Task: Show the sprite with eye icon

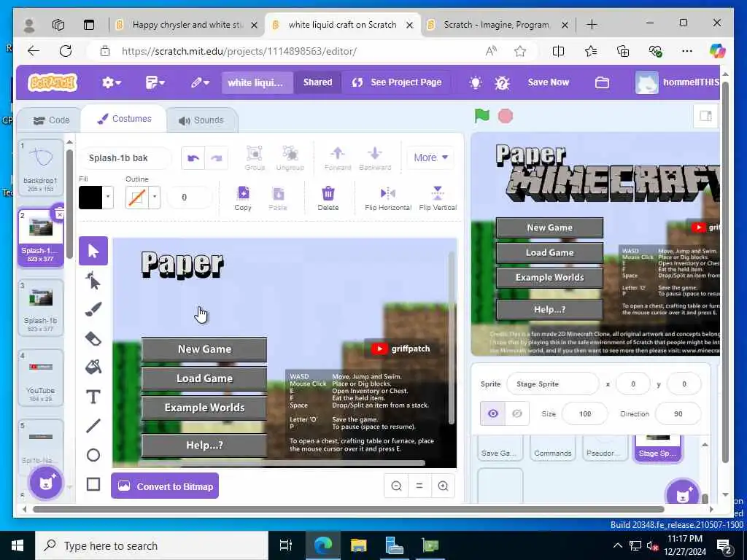Action: (493, 413)
